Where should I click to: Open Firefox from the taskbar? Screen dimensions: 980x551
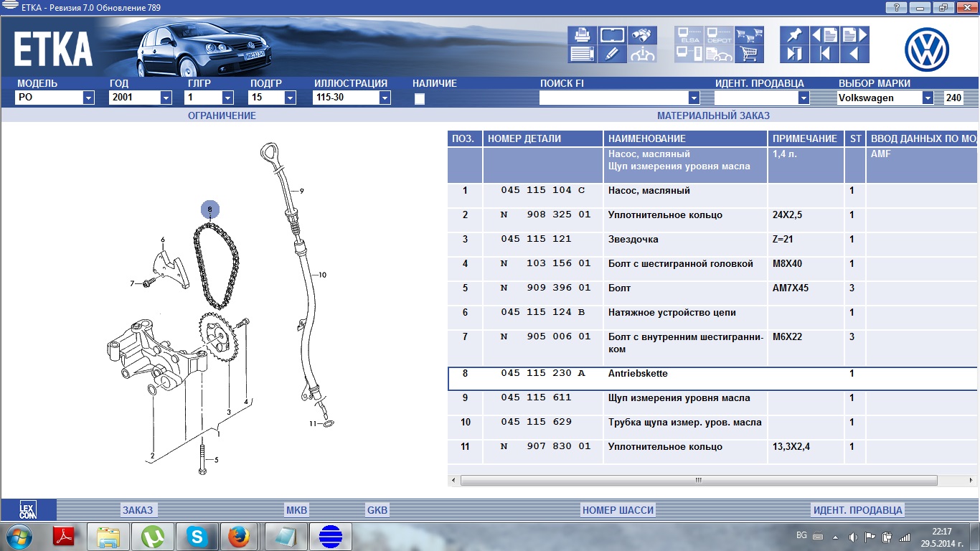[x=238, y=536]
